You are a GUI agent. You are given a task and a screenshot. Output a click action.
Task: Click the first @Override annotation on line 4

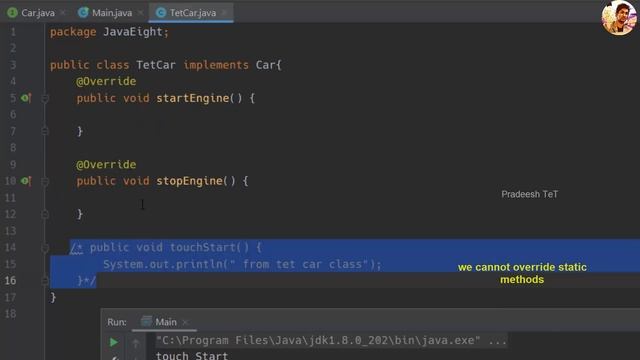click(x=106, y=81)
